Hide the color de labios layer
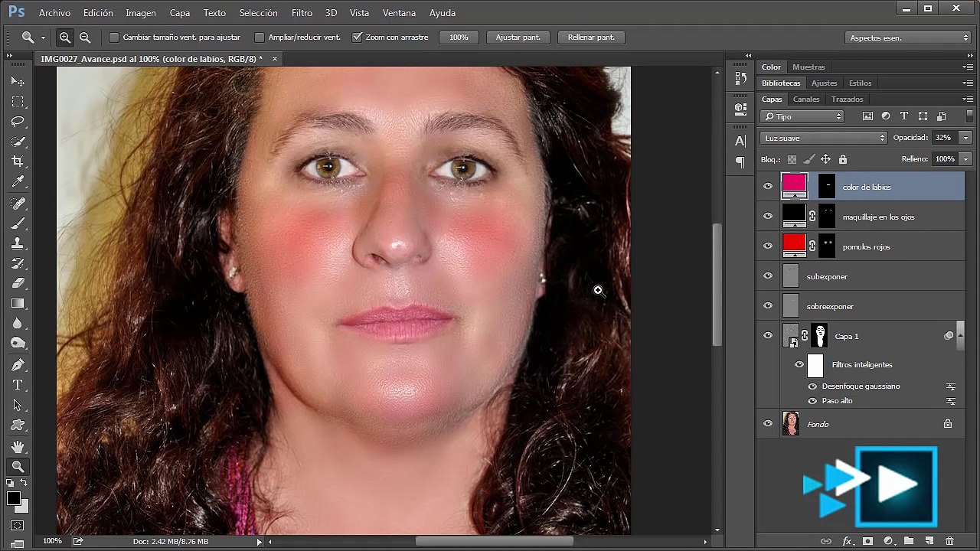Screen dimensions: 980x551 [768, 186]
